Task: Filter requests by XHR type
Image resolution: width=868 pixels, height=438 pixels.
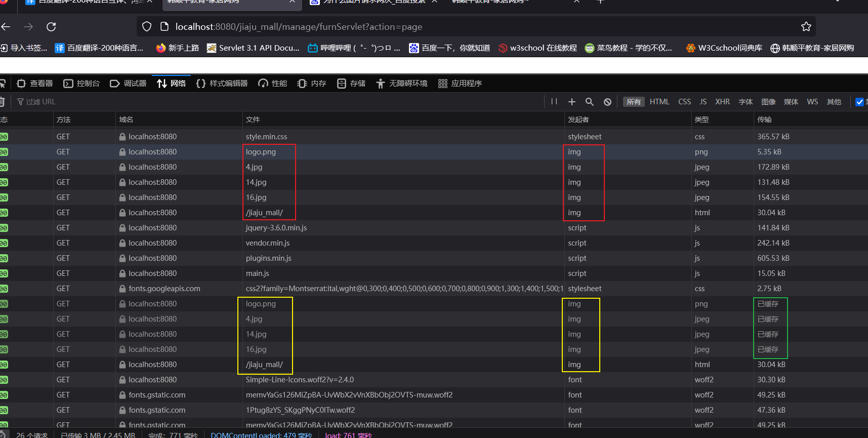Action: click(722, 102)
